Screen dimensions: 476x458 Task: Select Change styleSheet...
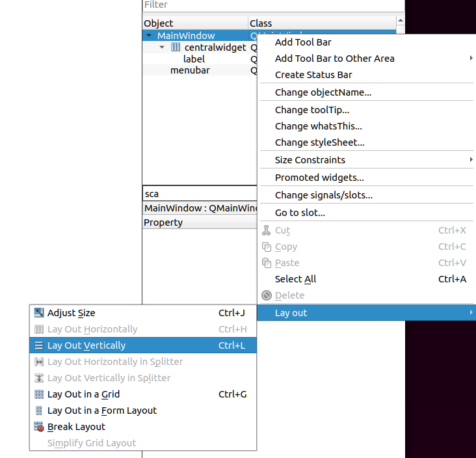click(366, 142)
